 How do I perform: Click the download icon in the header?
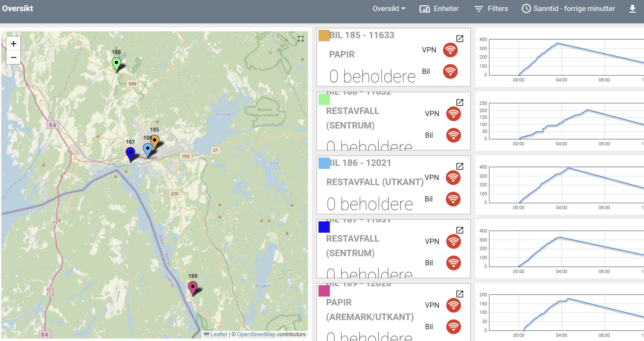click(x=632, y=9)
